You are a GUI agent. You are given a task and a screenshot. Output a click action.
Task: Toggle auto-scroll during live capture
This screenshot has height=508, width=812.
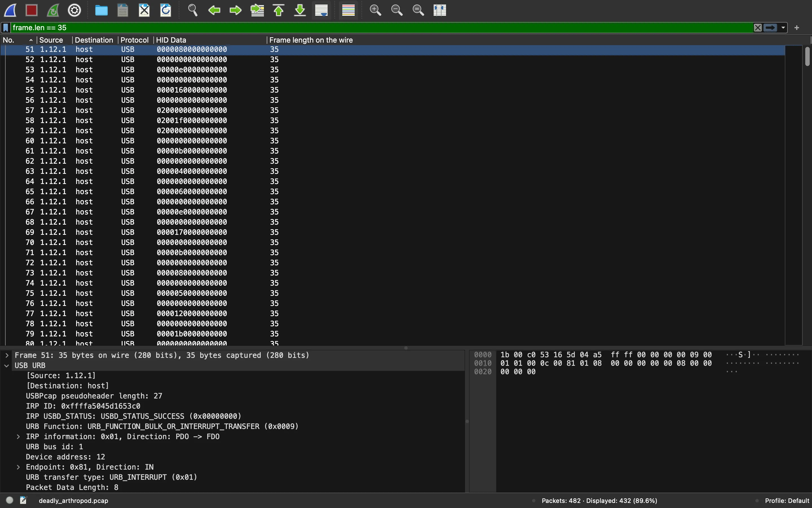pyautogui.click(x=321, y=10)
